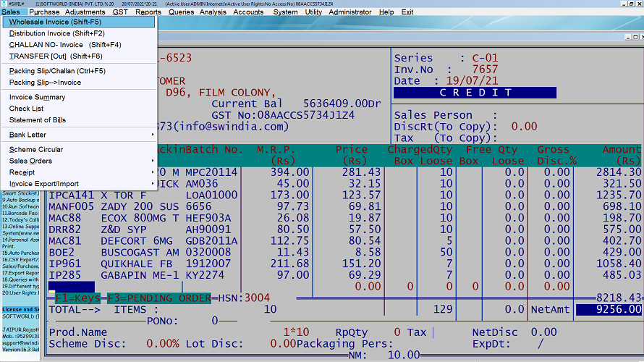Select Distribution Invoice menu entry
The width and height of the screenshot is (644, 362).
[x=56, y=33]
